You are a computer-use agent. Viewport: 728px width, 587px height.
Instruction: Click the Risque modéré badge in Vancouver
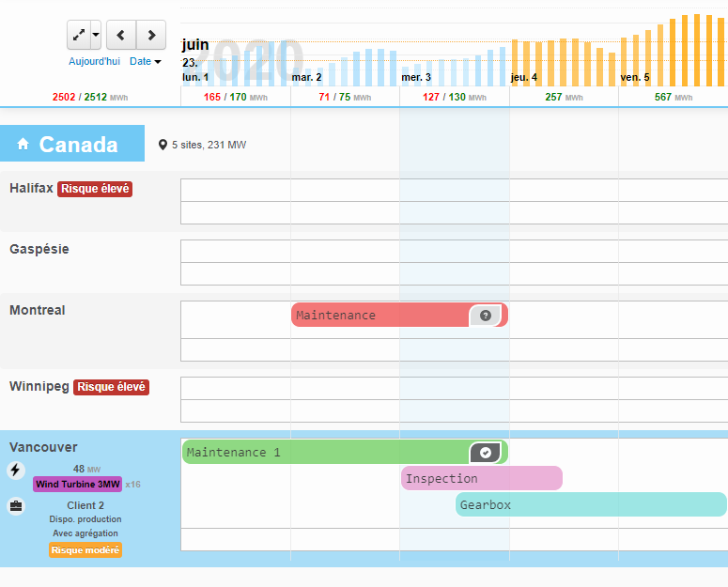point(85,550)
